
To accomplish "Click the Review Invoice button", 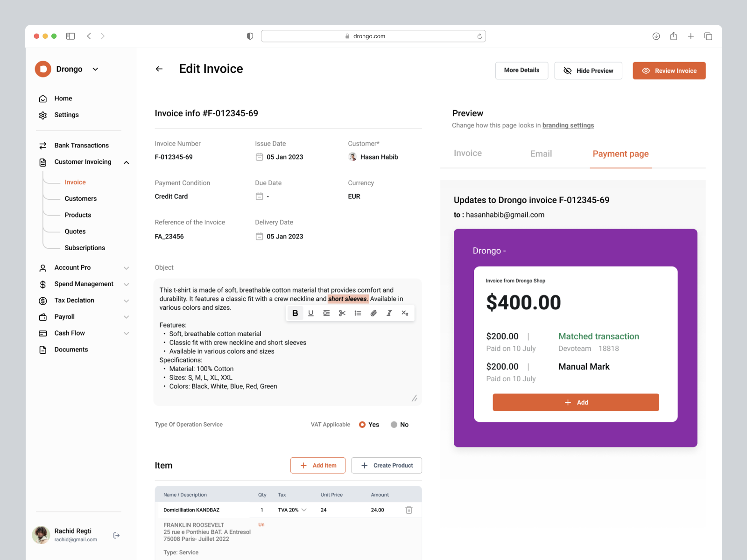I will (x=669, y=70).
